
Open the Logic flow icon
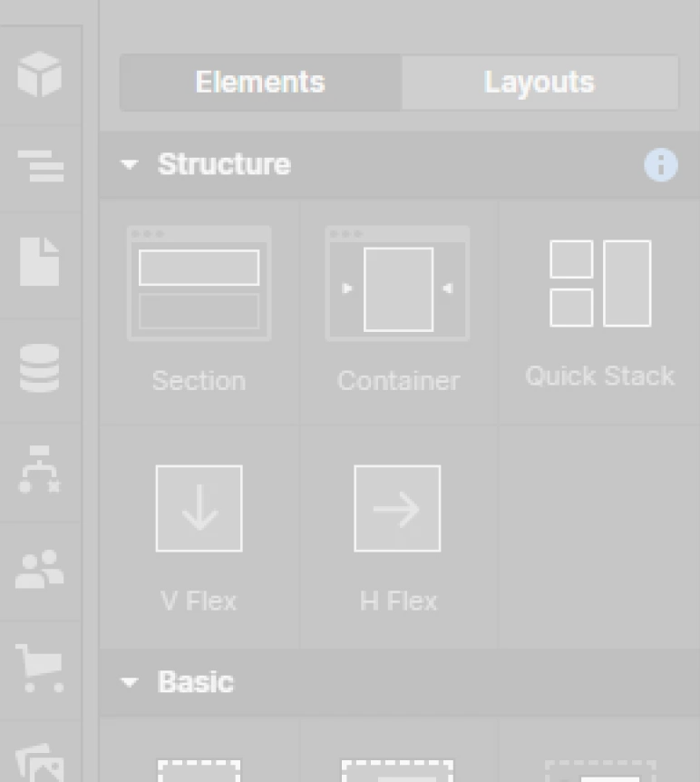pyautogui.click(x=40, y=469)
